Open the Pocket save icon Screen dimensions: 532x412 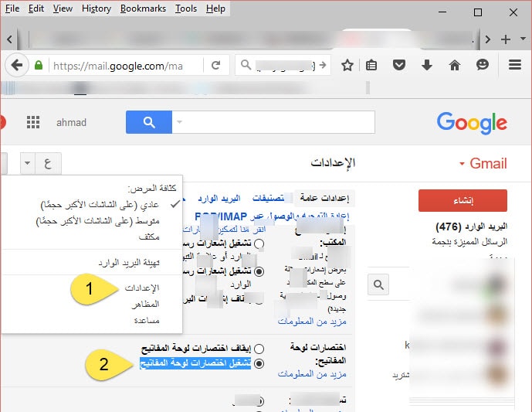[x=399, y=66]
